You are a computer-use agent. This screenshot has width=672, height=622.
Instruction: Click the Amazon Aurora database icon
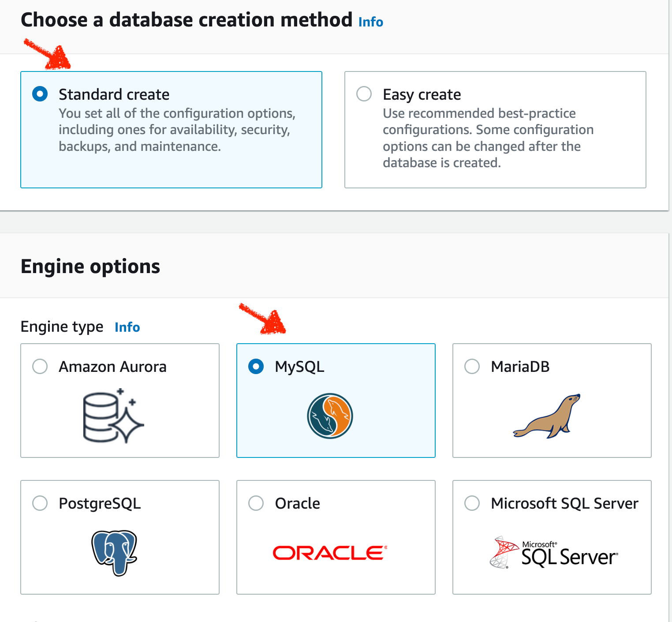click(113, 416)
